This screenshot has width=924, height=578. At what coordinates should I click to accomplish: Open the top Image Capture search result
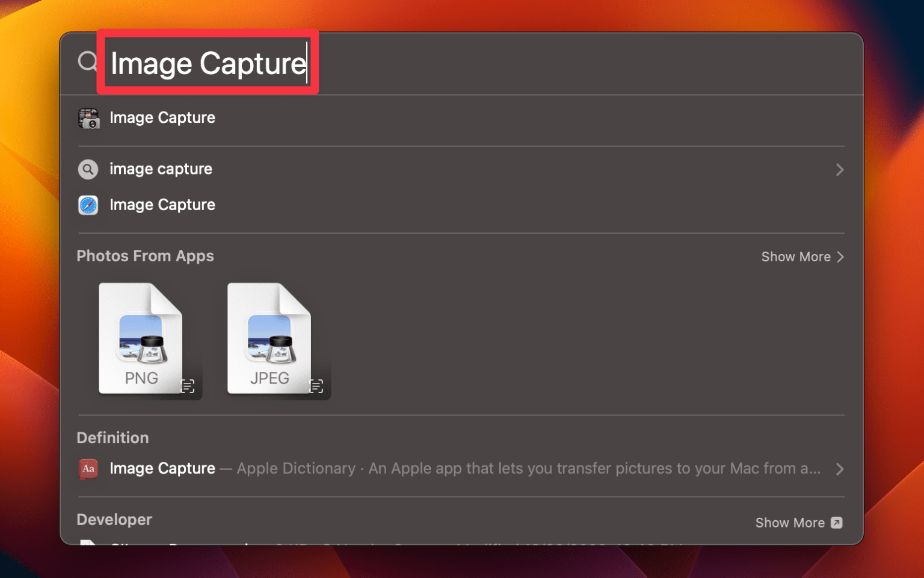[162, 118]
